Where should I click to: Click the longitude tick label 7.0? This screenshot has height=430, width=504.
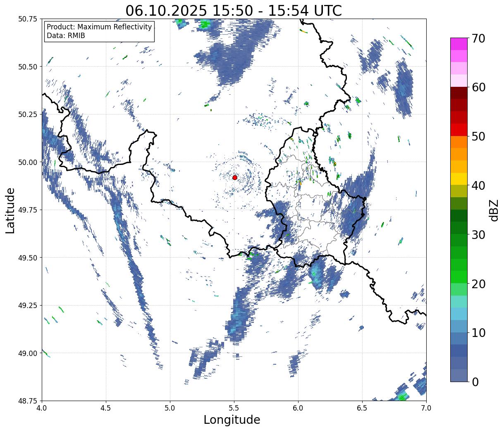[426, 408]
